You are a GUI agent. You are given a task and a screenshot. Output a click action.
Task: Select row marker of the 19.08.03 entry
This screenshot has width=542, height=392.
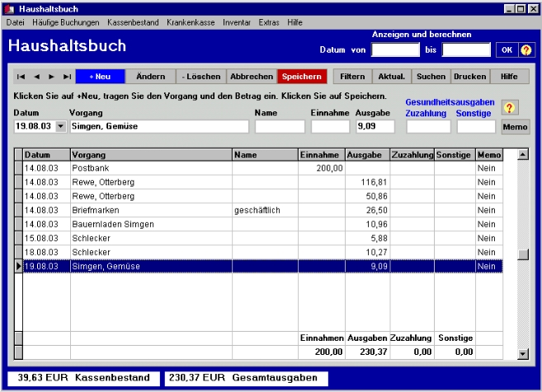click(x=19, y=266)
